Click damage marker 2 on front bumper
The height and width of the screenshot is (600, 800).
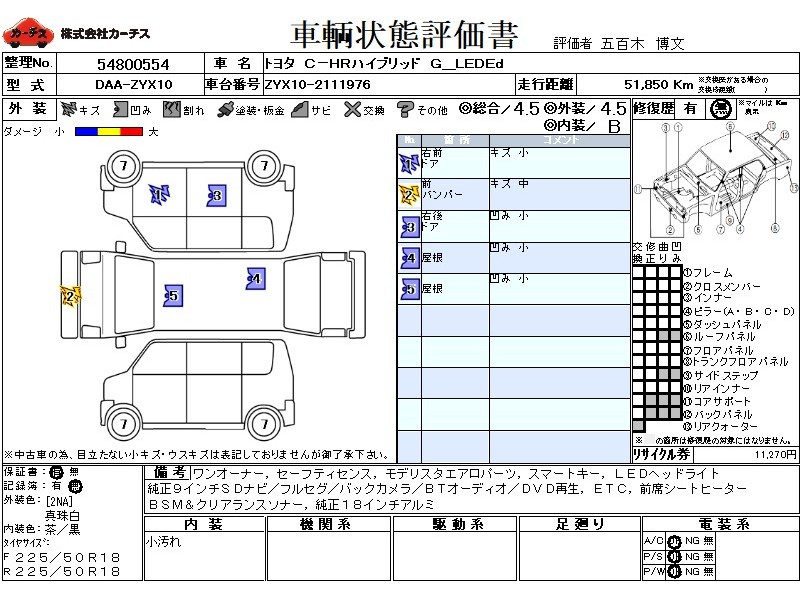pyautogui.click(x=69, y=296)
